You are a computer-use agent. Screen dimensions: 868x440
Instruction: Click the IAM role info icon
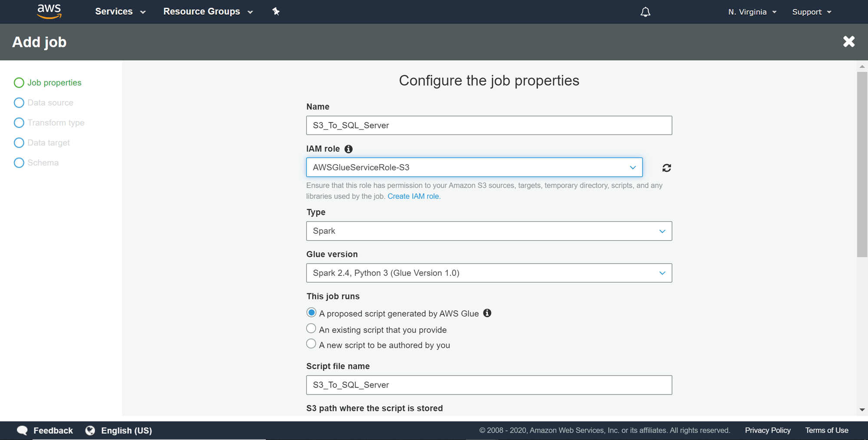pyautogui.click(x=349, y=149)
